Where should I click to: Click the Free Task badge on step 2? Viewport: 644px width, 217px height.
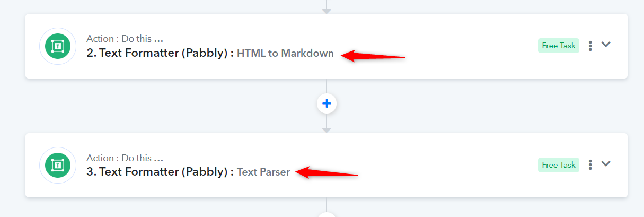pos(559,46)
